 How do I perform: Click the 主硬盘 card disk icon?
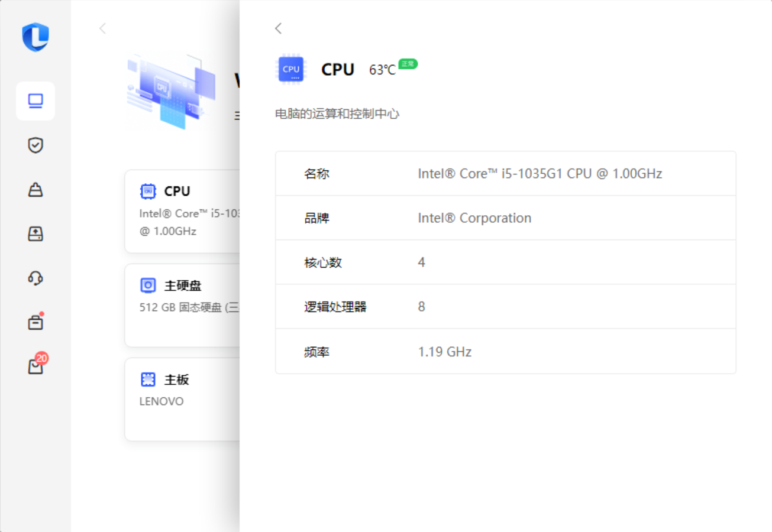click(x=148, y=286)
